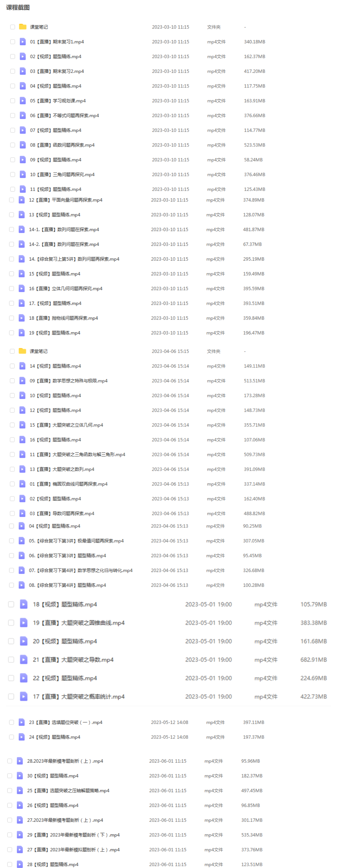Image resolution: width=354 pixels, height=868 pixels.
Task: Open file 18【直播】抛物线问题再探索.mp4
Action: [x=63, y=318]
